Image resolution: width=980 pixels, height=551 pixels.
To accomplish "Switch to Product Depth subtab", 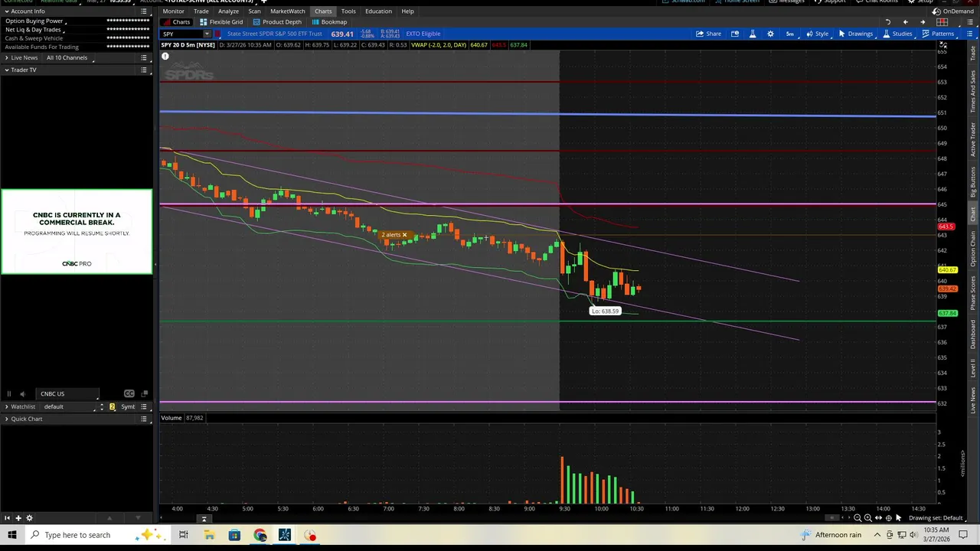I will pyautogui.click(x=277, y=22).
